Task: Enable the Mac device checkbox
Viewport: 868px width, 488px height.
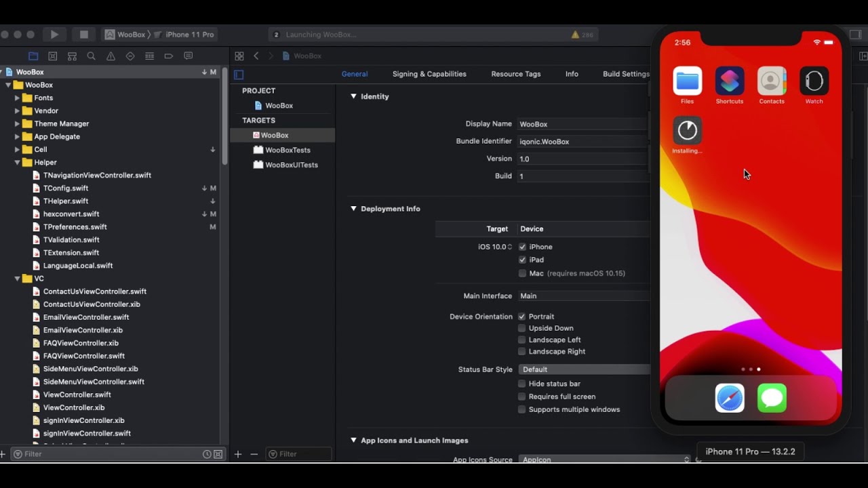Action: [x=522, y=273]
